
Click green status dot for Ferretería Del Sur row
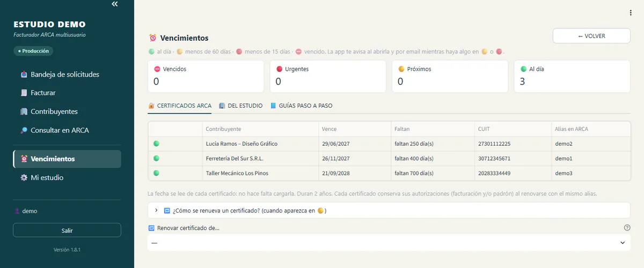click(x=157, y=159)
